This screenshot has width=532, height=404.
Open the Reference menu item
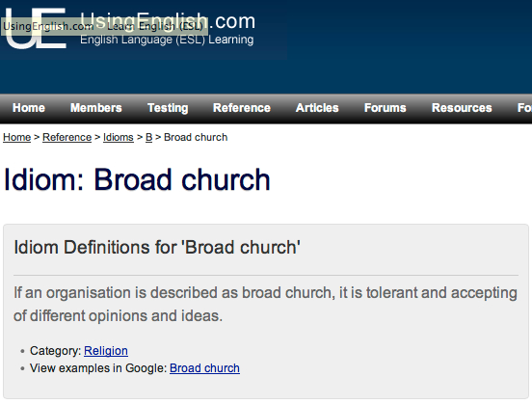tap(242, 108)
